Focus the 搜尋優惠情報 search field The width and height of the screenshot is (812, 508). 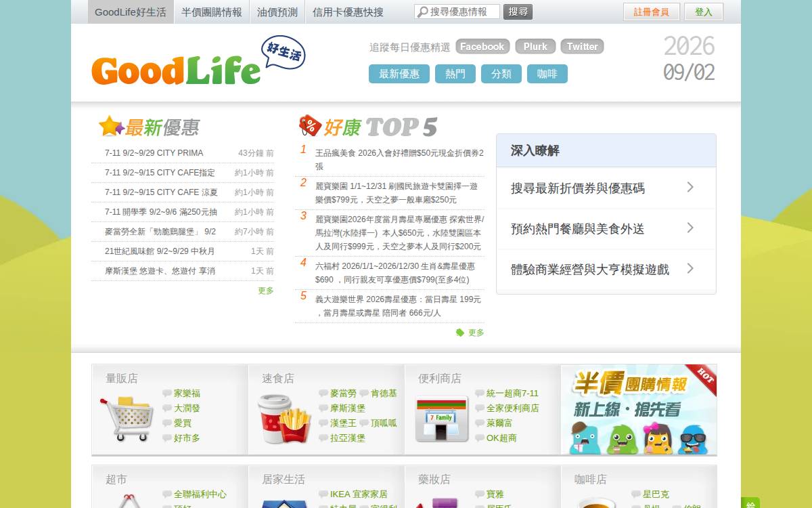(457, 12)
